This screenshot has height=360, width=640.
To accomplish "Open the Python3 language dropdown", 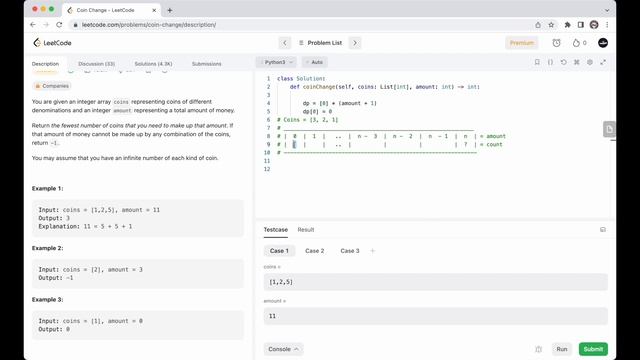I will point(276,62).
